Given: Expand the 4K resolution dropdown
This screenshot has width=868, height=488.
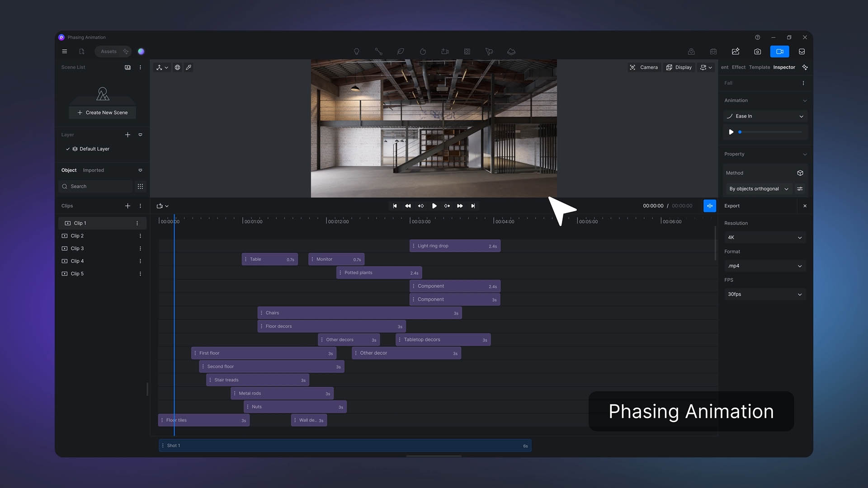Looking at the screenshot, I should click(765, 238).
